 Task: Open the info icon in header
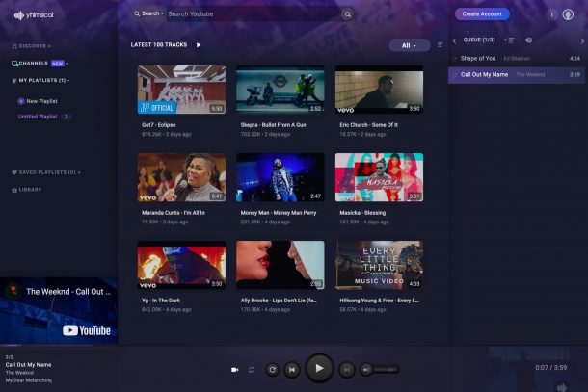[551, 14]
